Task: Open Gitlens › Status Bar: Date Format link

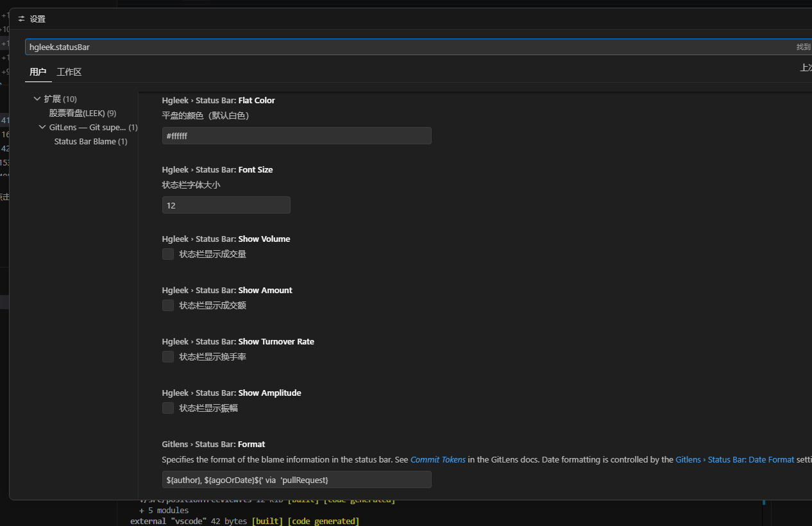Action: tap(734, 459)
